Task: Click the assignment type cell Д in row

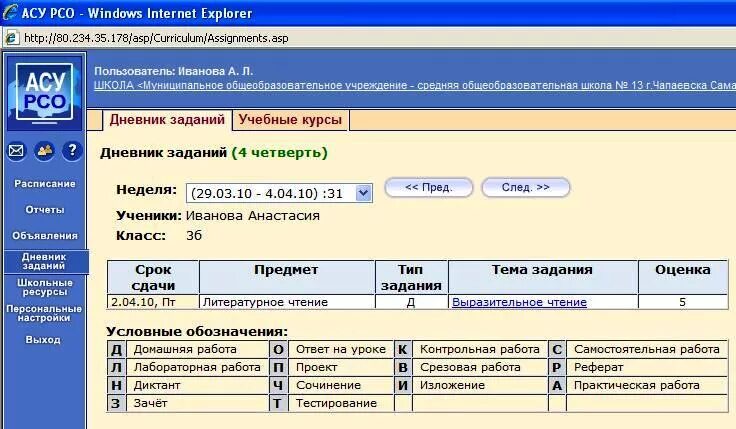Action: click(411, 302)
